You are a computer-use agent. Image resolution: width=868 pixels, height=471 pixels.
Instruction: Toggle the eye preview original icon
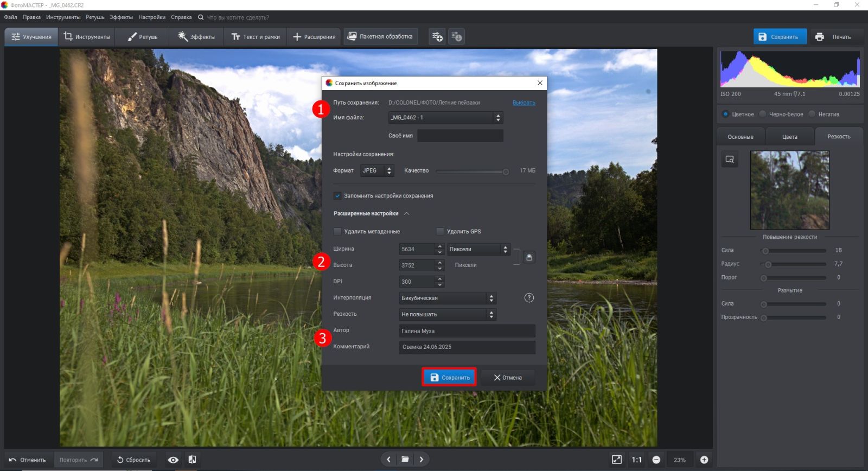(x=173, y=460)
